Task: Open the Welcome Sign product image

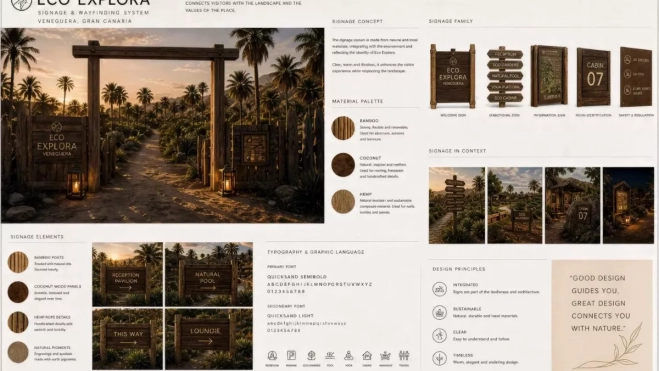Action: 453,76
